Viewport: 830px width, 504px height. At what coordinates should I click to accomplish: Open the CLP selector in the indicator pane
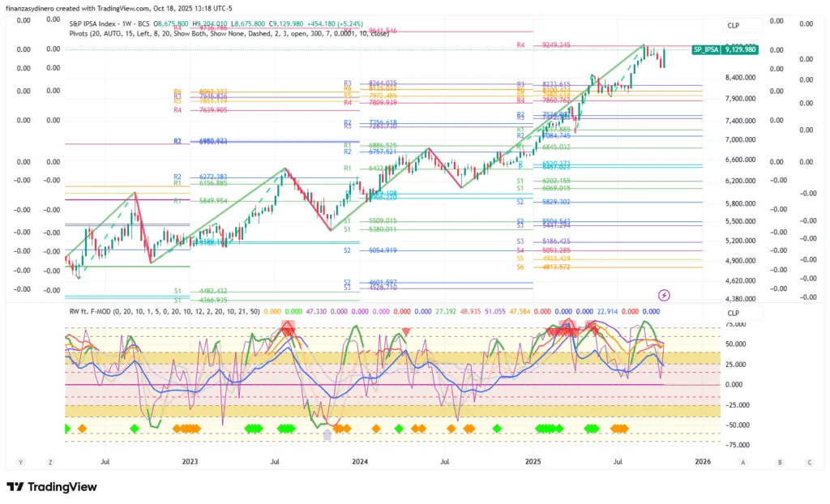(x=733, y=313)
